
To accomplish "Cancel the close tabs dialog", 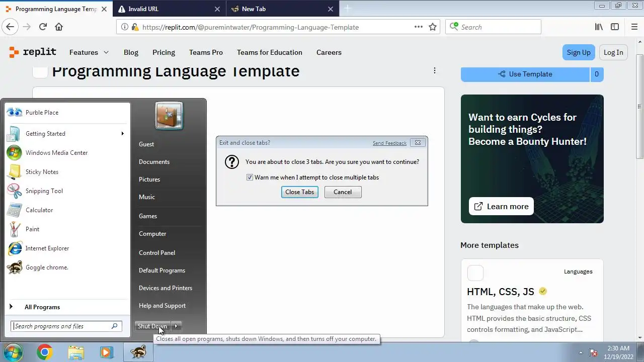I will (343, 192).
